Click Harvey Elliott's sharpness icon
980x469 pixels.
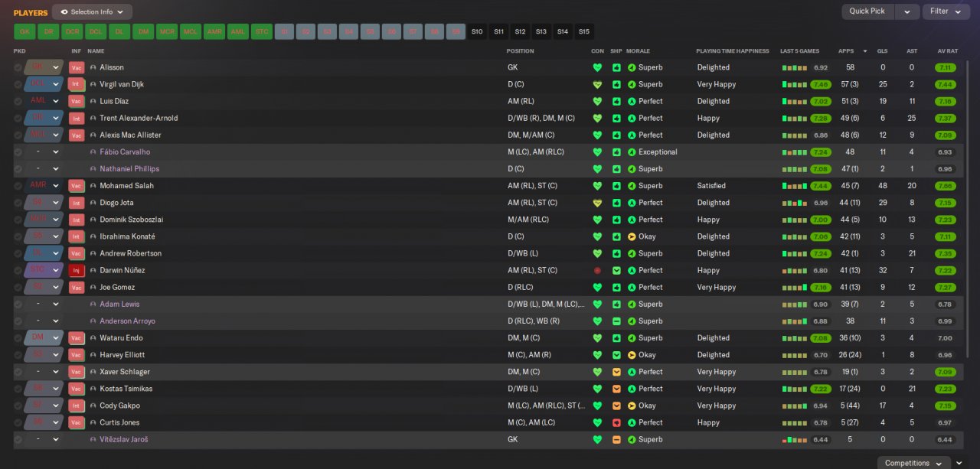[616, 355]
